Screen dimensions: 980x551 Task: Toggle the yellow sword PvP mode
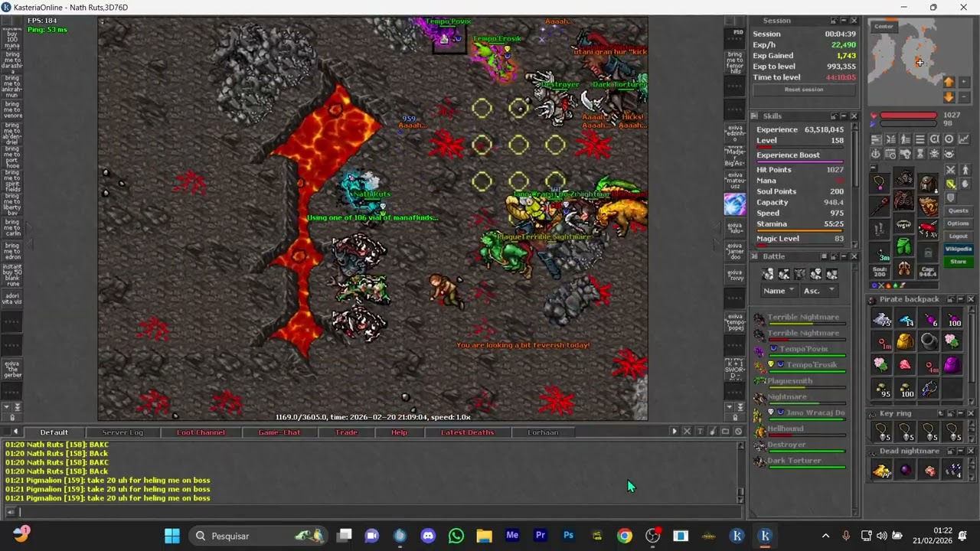950,184
